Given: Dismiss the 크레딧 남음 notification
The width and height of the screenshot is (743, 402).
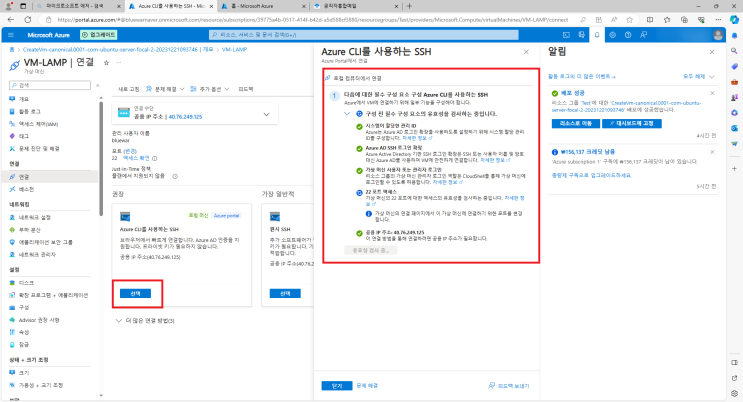Looking at the screenshot, I should (712, 152).
